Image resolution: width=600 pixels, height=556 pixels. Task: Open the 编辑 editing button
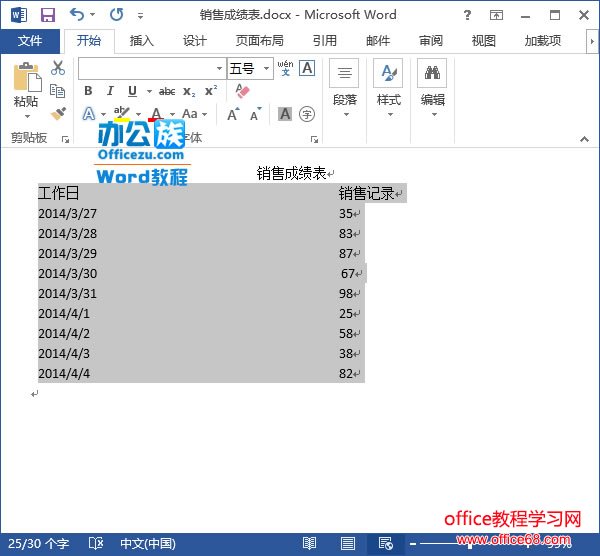(432, 88)
